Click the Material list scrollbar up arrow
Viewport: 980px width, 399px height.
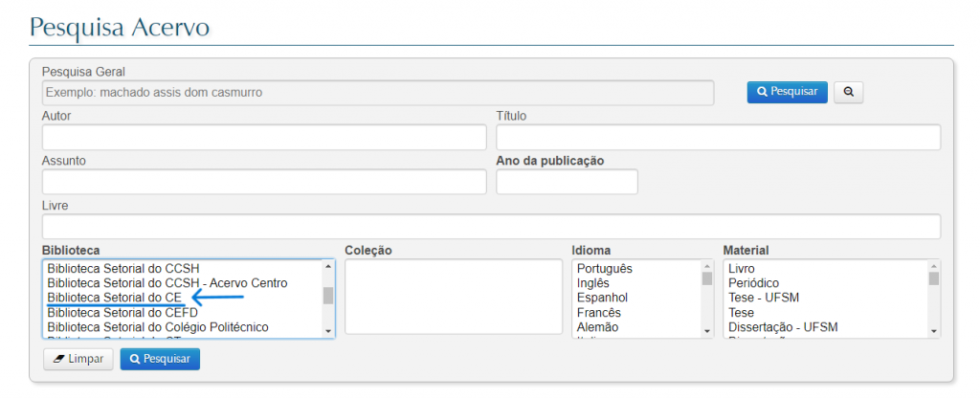pyautogui.click(x=934, y=266)
